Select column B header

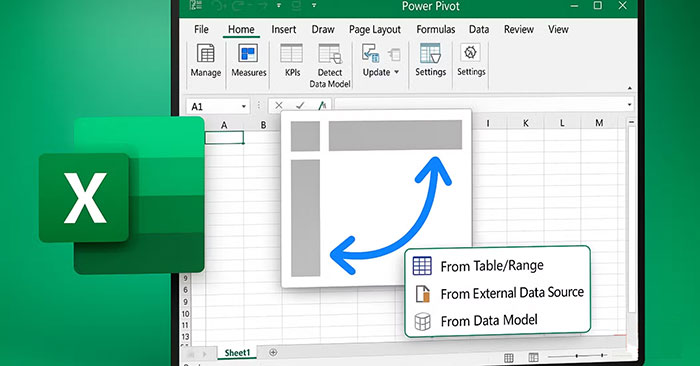[263, 125]
